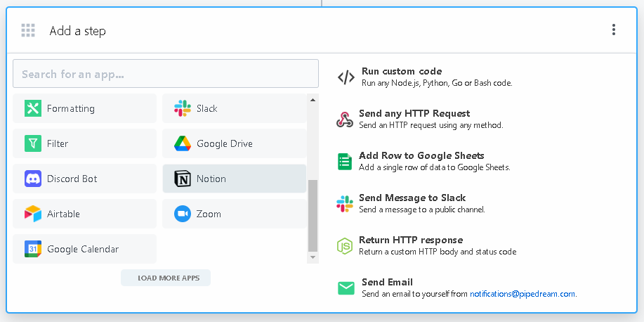This screenshot has width=644, height=322.
Task: Click the app list scrollbar thumb
Action: click(313, 215)
